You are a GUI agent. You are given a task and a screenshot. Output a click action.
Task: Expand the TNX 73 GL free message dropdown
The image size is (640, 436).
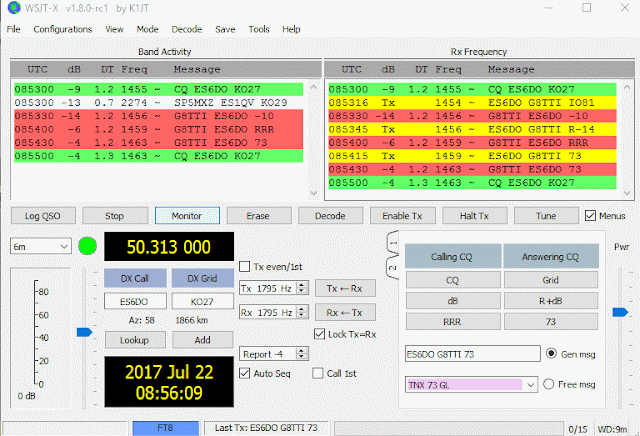pyautogui.click(x=530, y=385)
